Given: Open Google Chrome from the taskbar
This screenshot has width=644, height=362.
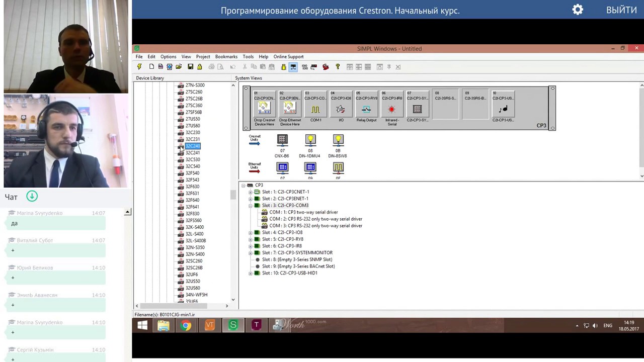Looking at the screenshot, I should (186, 326).
